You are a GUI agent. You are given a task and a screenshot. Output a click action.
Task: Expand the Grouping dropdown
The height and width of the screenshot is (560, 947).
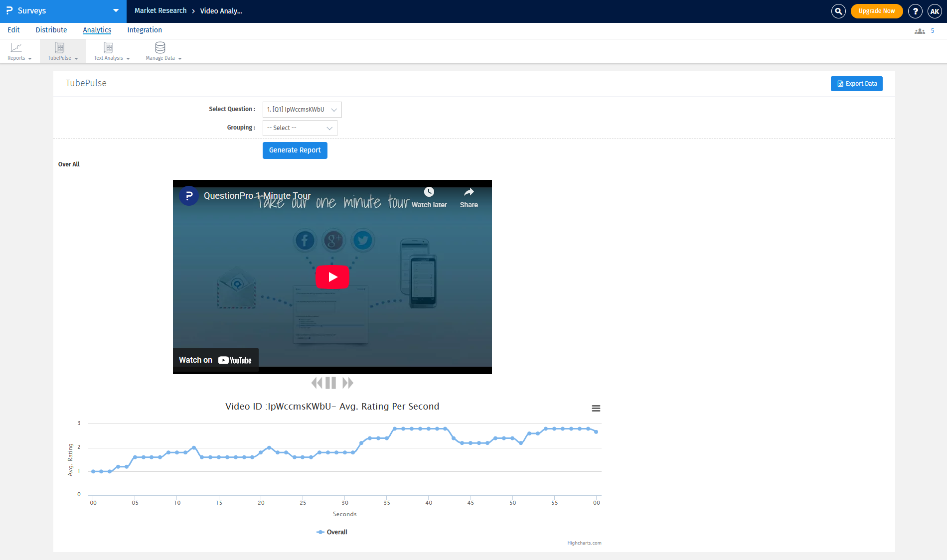pyautogui.click(x=300, y=128)
